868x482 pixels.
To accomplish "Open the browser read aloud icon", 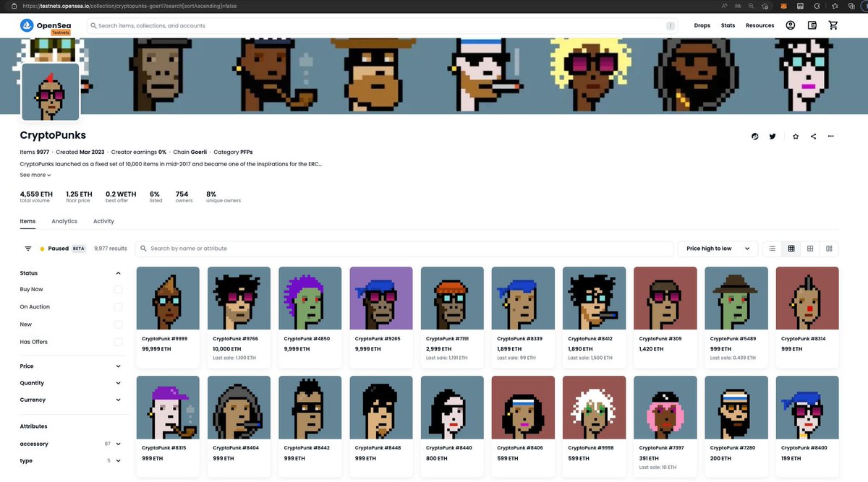I will [x=724, y=6].
